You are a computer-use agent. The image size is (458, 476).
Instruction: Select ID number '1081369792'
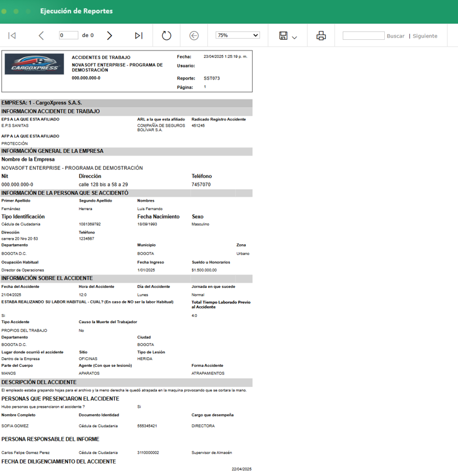point(90,224)
